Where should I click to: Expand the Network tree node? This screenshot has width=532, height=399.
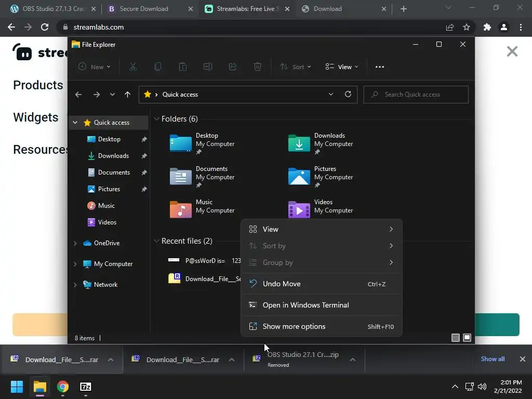click(75, 285)
